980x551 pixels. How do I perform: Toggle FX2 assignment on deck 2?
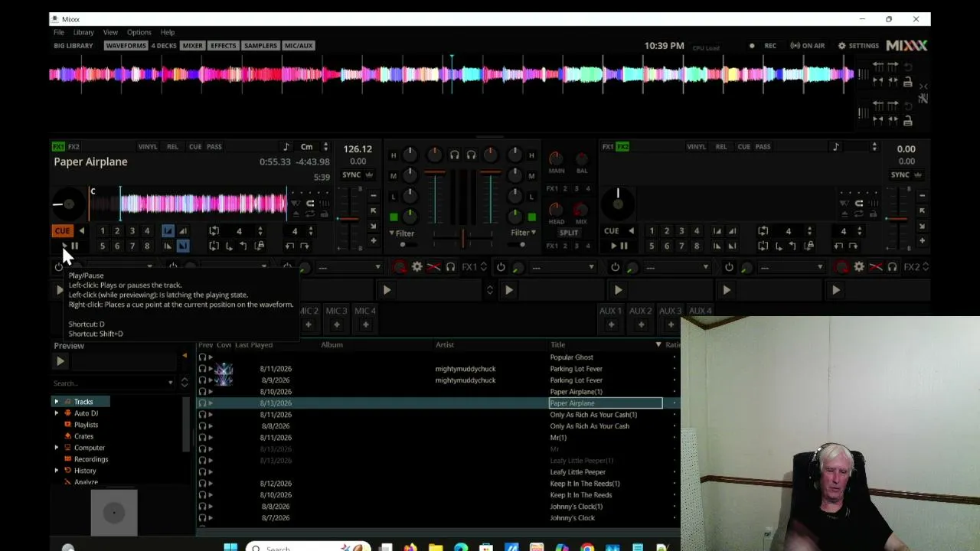(622, 147)
